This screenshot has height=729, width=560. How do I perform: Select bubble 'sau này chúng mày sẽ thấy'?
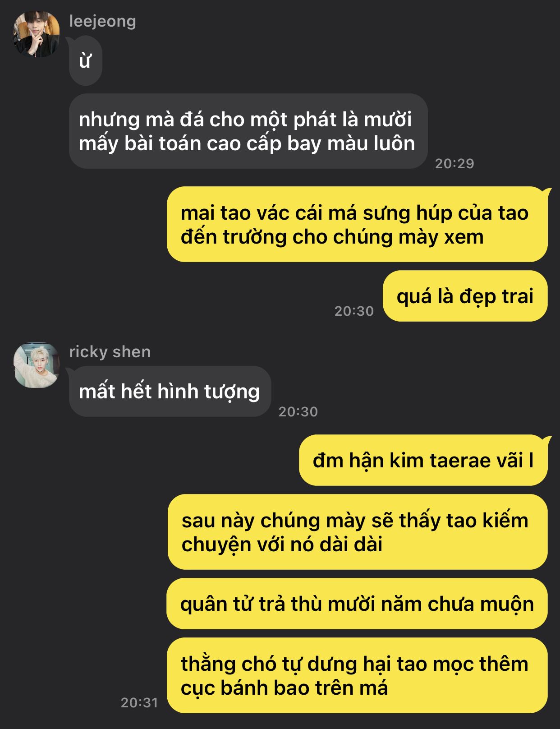[358, 532]
